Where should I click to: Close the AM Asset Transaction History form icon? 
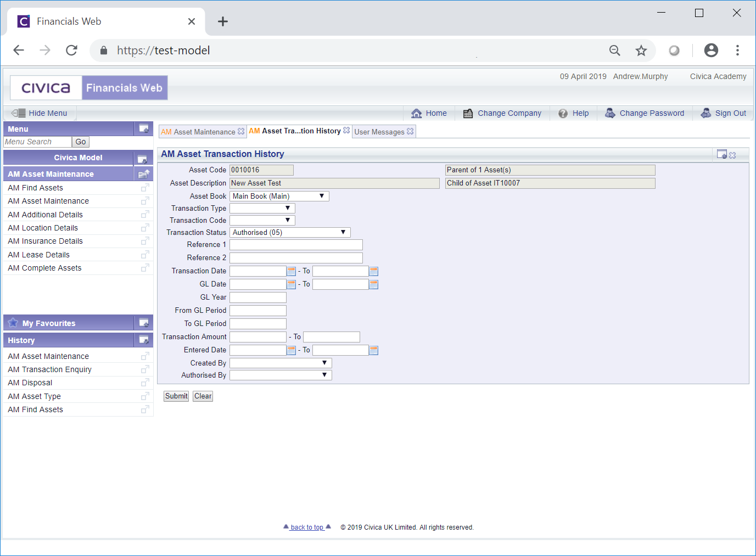tap(732, 155)
